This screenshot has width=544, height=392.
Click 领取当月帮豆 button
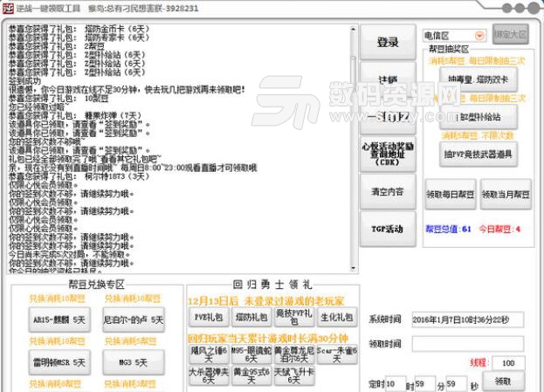coord(506,195)
